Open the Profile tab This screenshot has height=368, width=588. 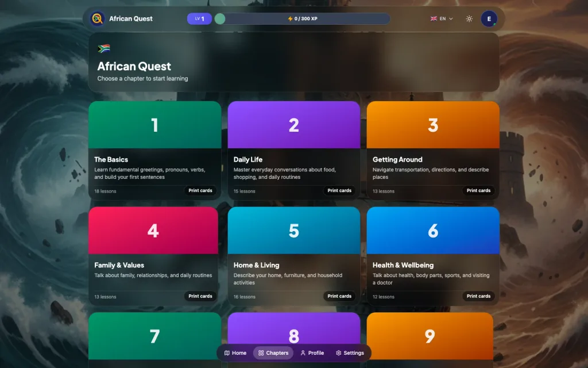[312, 353]
